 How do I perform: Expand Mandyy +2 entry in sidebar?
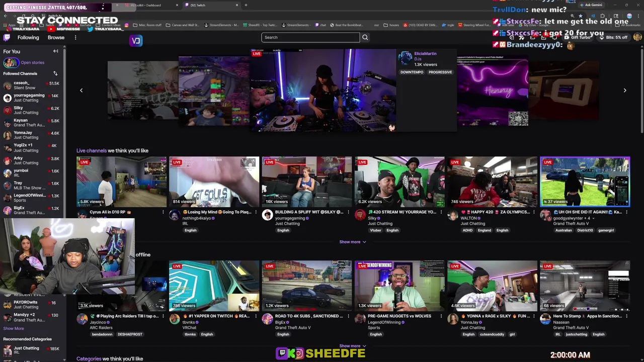pyautogui.click(x=31, y=317)
